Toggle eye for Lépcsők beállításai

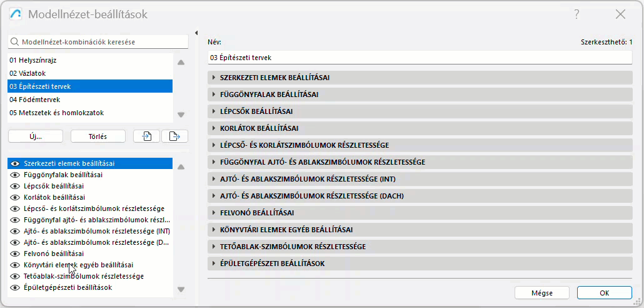(x=15, y=187)
